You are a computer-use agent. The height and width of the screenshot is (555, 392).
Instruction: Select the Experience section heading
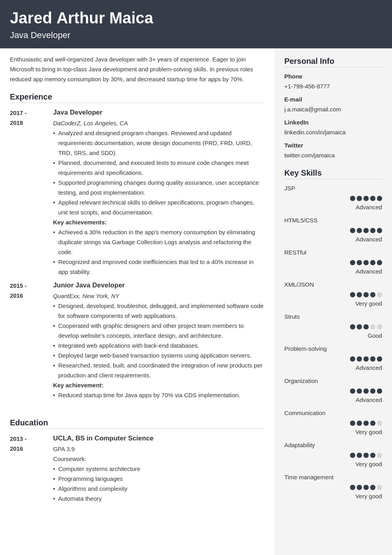(x=31, y=97)
